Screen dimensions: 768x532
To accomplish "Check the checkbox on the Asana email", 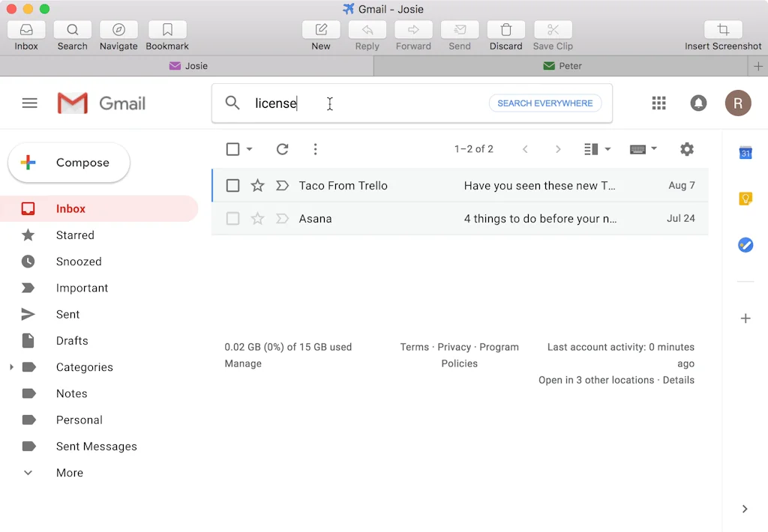I will click(232, 218).
